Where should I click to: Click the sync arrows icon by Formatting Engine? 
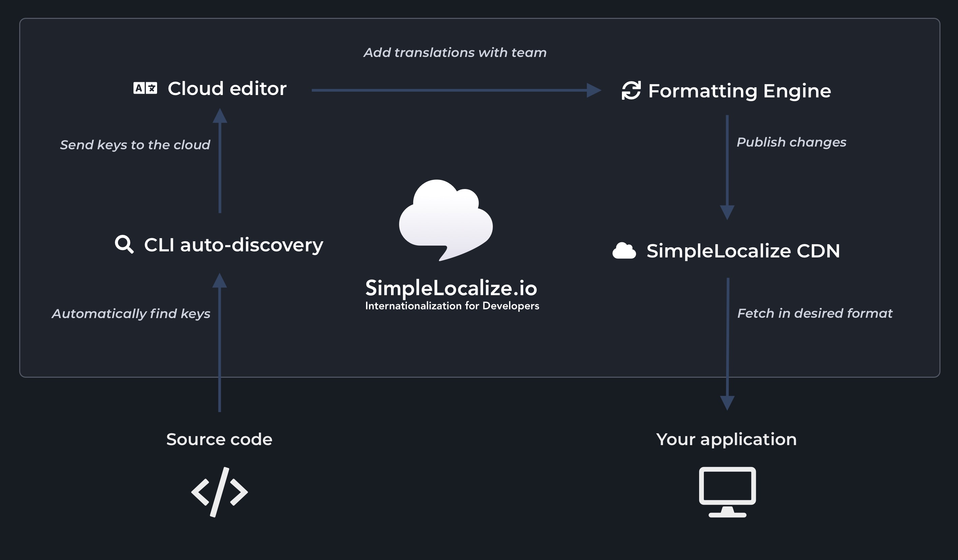[x=631, y=90]
